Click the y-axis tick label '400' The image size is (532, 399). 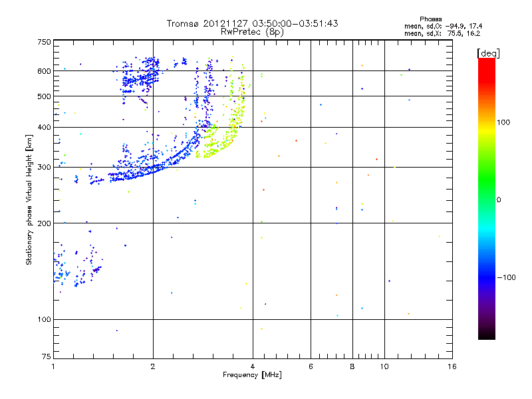[x=44, y=127]
